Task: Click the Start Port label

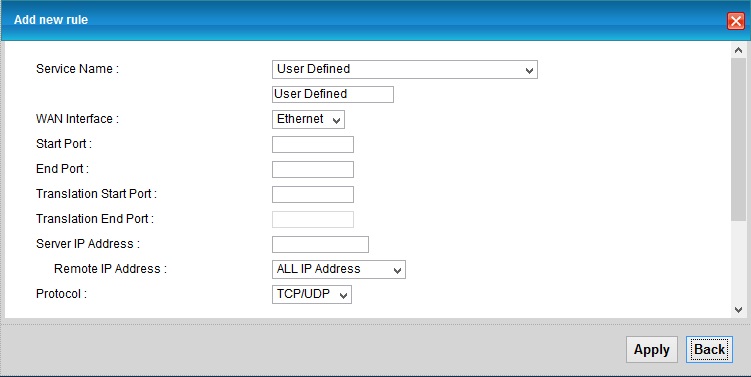Action: pos(64,144)
